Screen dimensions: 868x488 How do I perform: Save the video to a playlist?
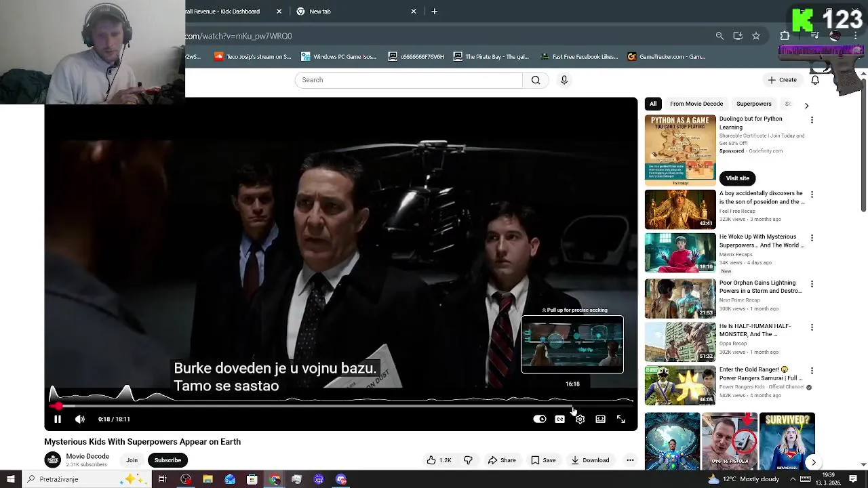tap(543, 460)
